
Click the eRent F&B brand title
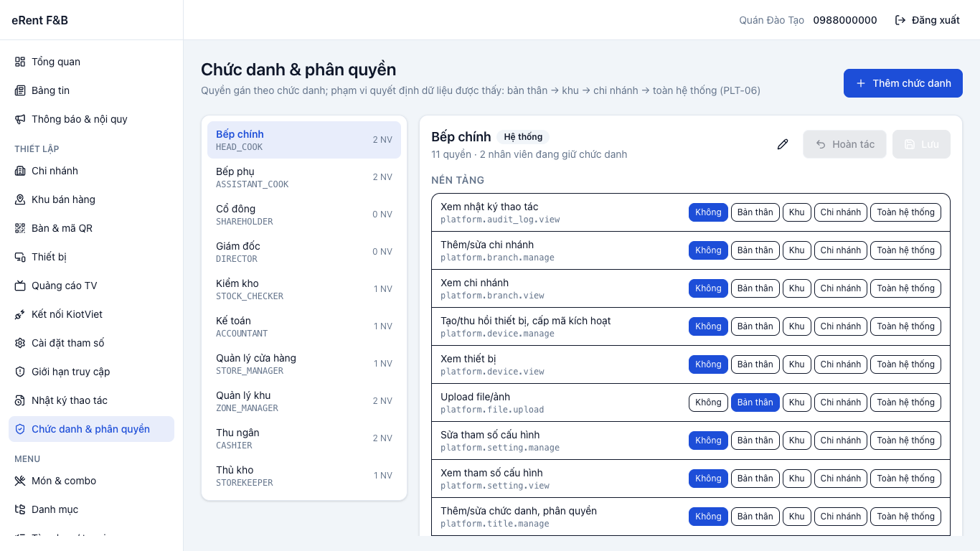click(39, 20)
